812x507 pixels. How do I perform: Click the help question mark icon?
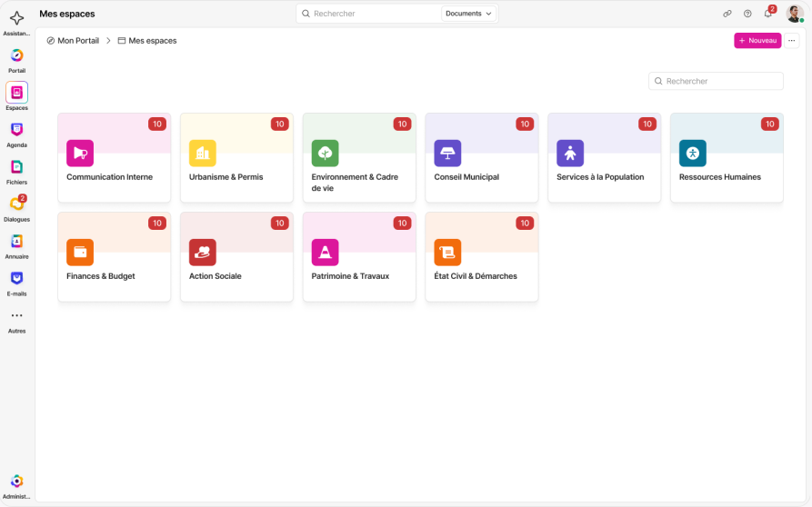click(747, 14)
